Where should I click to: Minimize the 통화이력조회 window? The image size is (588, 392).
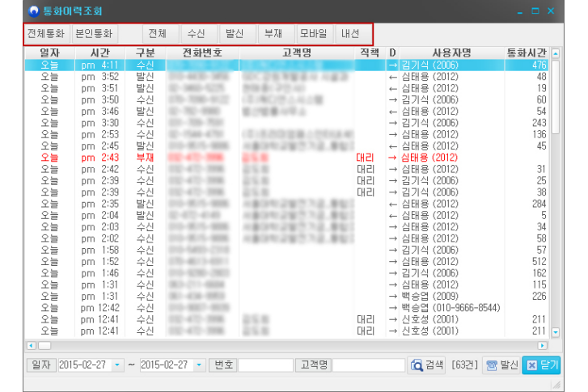click(520, 11)
